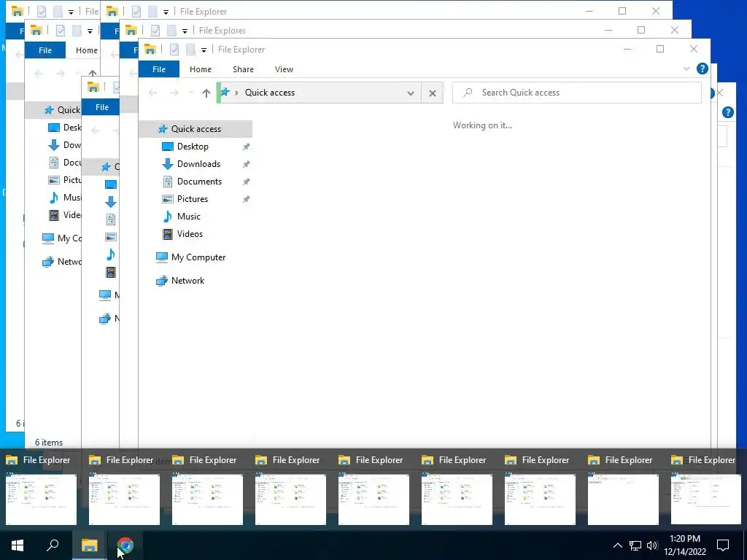
Task: Launch Chrome from the taskbar
Action: click(x=125, y=545)
